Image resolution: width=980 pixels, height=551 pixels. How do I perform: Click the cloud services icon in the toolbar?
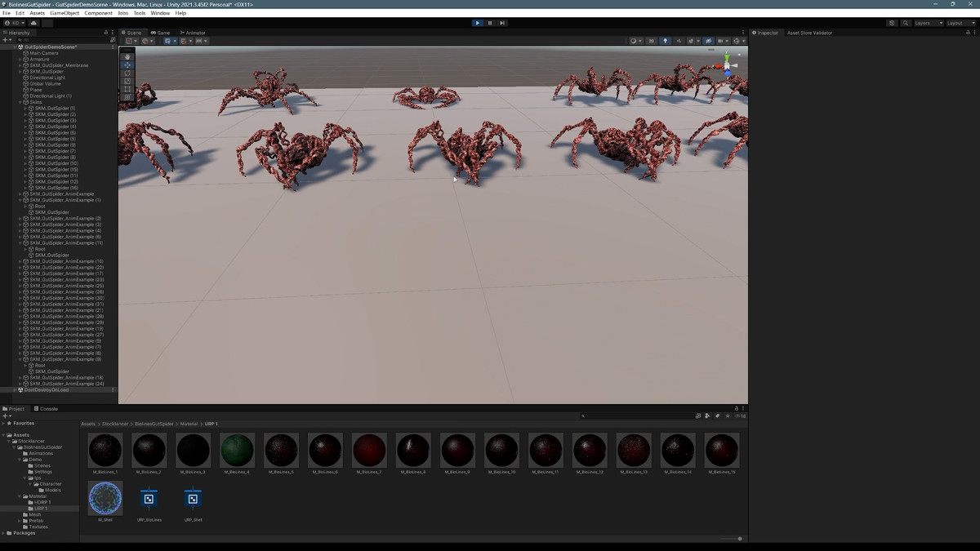[33, 23]
